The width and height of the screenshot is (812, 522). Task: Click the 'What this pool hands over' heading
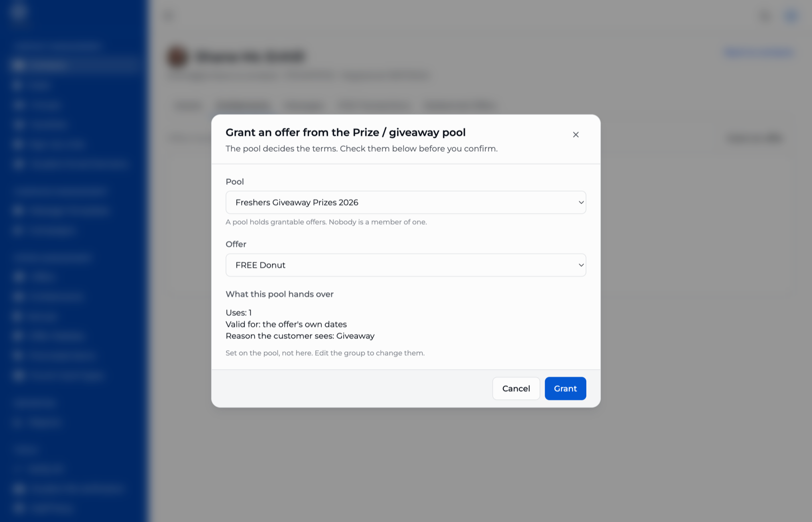tap(280, 294)
